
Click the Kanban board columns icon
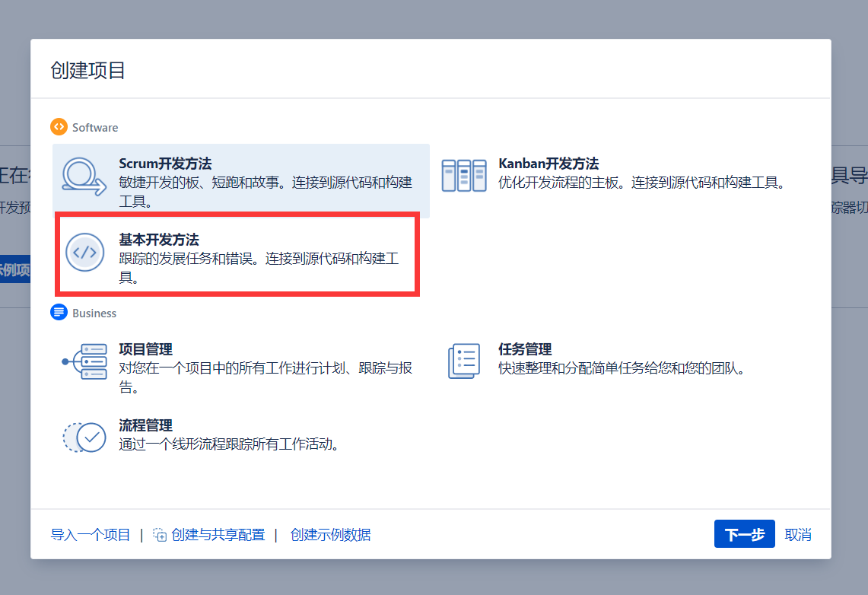(464, 176)
